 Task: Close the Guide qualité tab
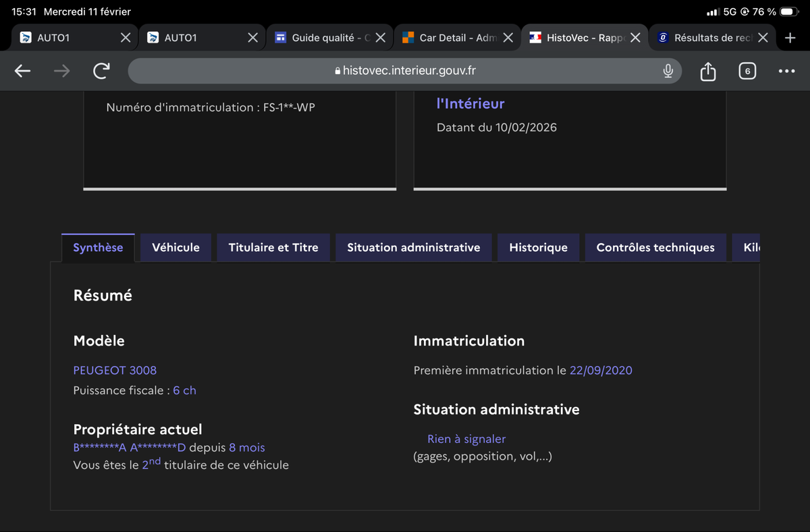(x=381, y=38)
